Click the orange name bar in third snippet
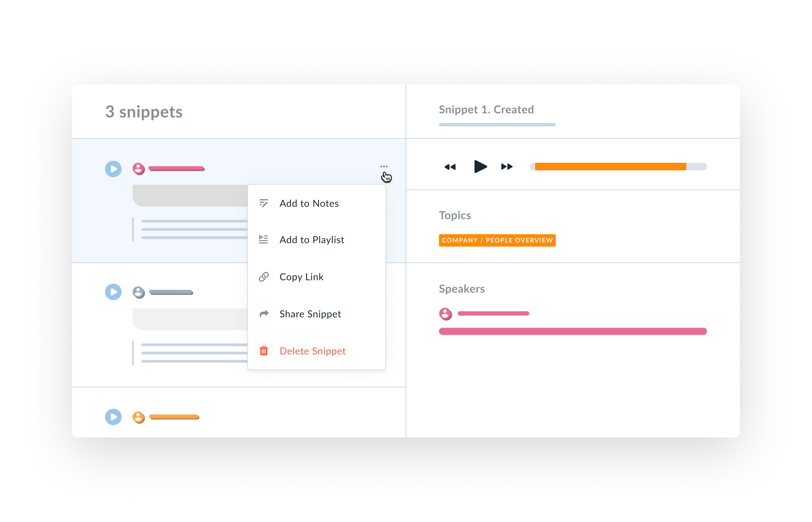Viewport: 812px width, 522px height. [x=174, y=417]
